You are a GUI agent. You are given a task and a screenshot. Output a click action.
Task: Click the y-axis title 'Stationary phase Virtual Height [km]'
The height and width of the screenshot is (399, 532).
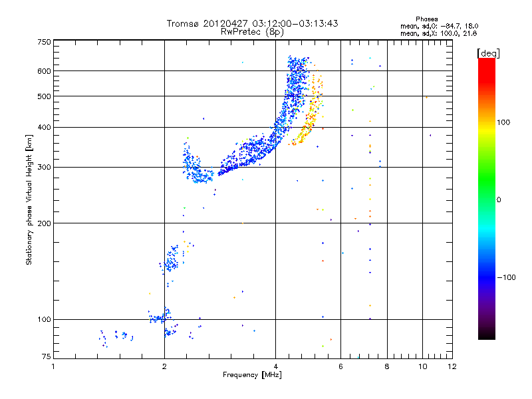point(29,200)
